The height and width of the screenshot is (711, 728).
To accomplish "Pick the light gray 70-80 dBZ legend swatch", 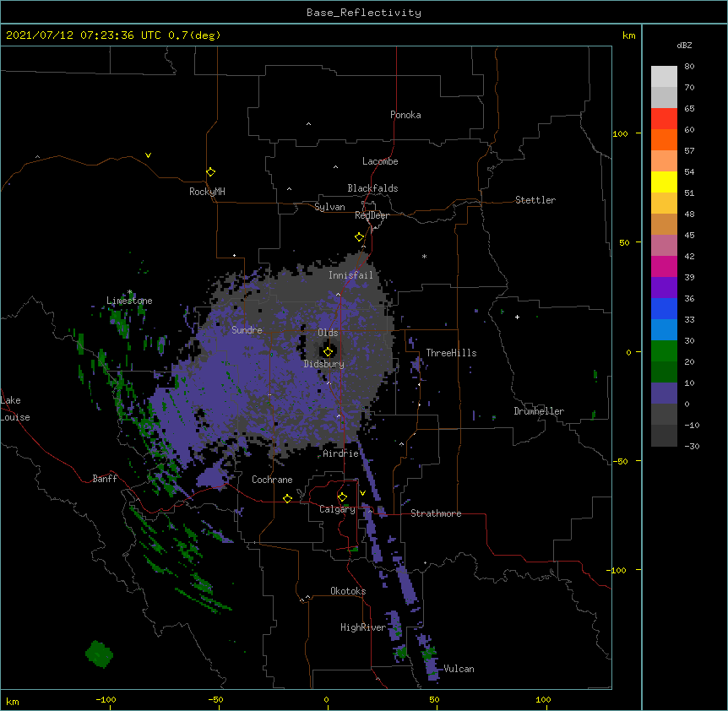I will coord(664,77).
